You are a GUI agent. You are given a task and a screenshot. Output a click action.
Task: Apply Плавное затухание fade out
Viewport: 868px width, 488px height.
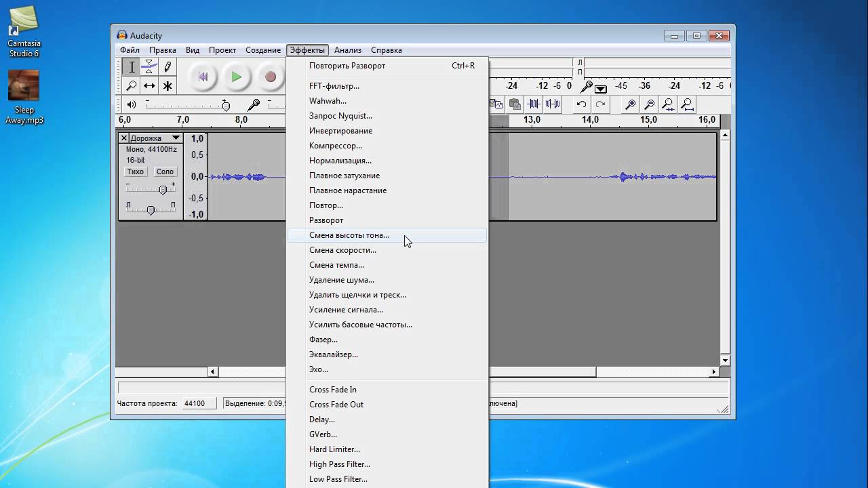click(x=387, y=176)
